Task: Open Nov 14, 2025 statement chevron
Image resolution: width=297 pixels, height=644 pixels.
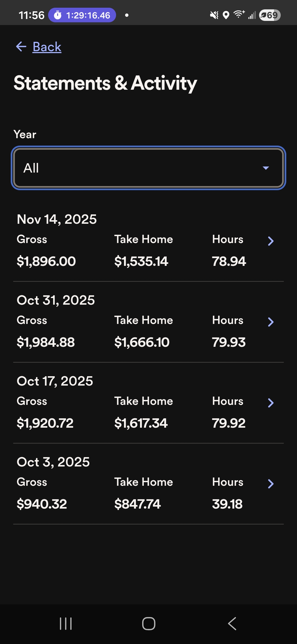Action: tap(271, 241)
